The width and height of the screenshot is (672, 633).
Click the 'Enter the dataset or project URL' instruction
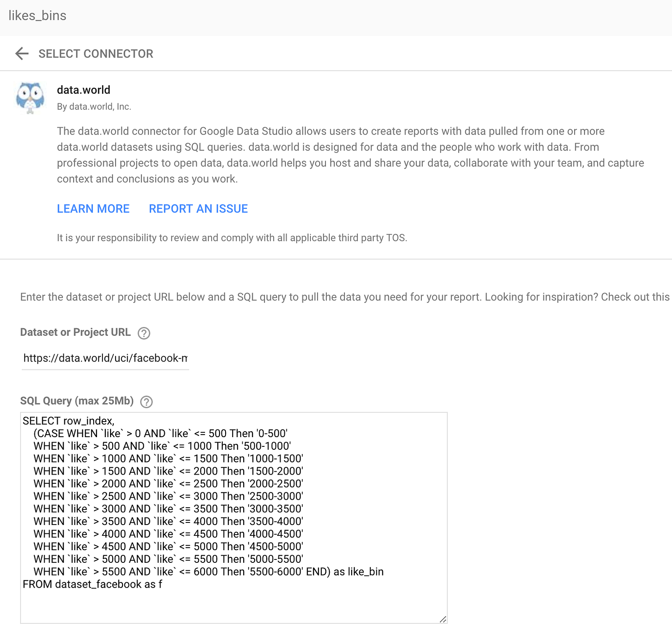345,297
